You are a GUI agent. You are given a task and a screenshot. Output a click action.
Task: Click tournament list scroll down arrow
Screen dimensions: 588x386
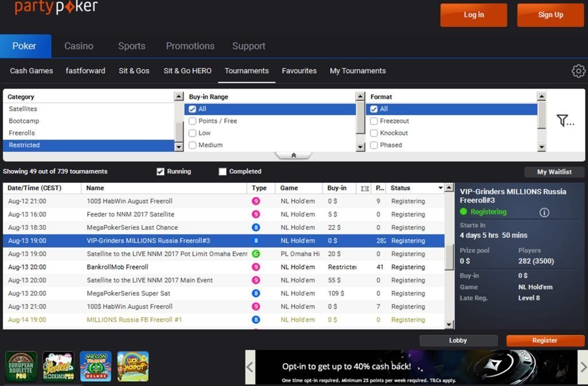coord(449,325)
